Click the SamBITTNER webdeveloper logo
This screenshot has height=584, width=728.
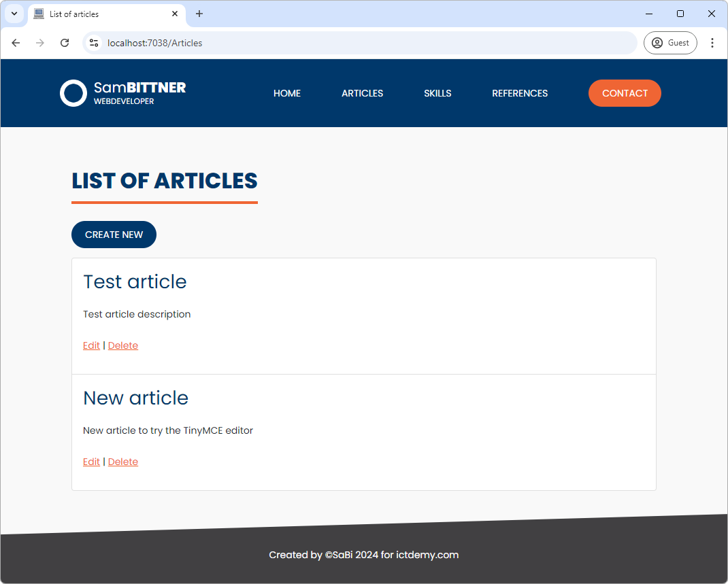[122, 92]
